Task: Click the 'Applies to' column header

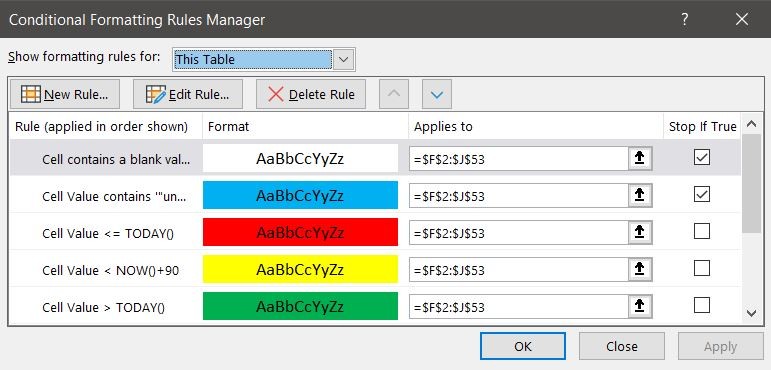Action: click(535, 126)
